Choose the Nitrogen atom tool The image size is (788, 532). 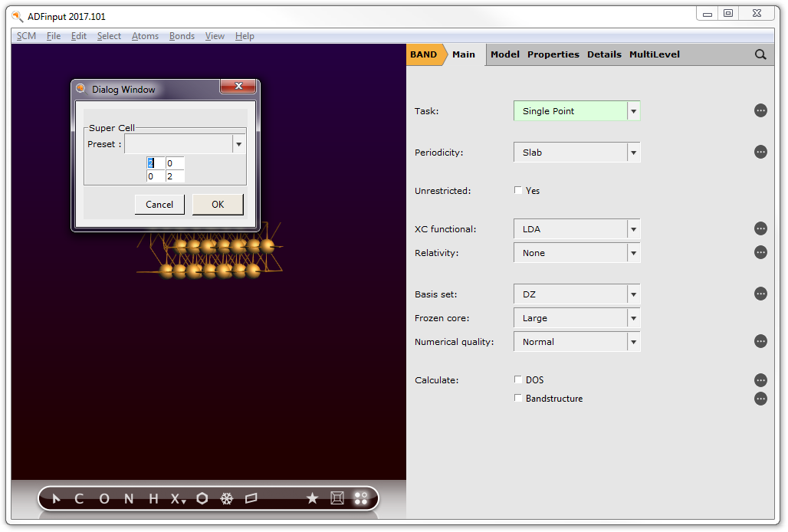pyautogui.click(x=129, y=499)
